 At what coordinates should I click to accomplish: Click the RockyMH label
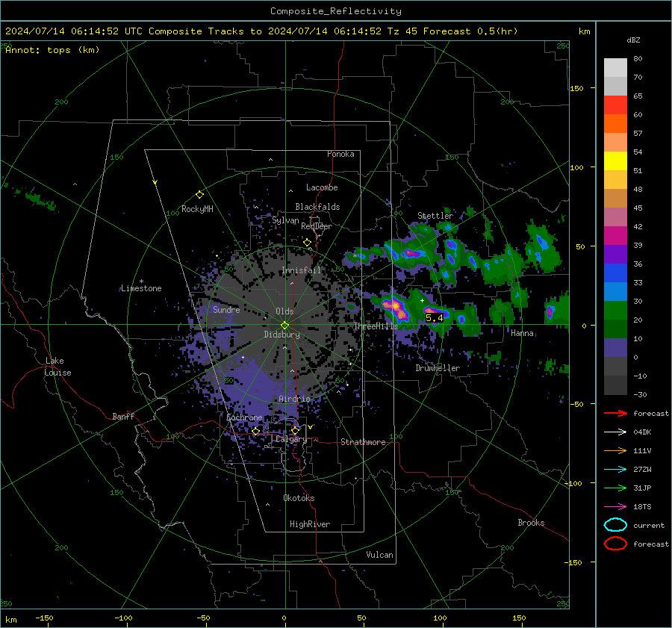197,209
